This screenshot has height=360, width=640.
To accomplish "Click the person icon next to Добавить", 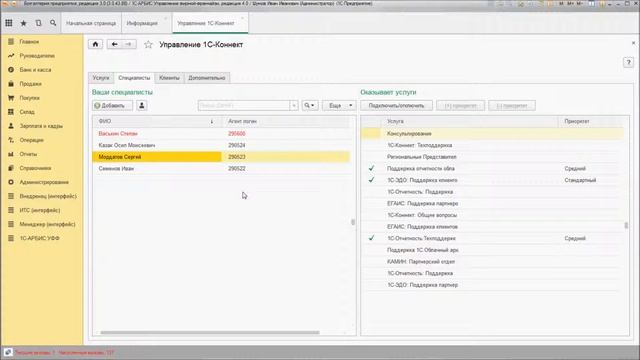I will coord(142,106).
